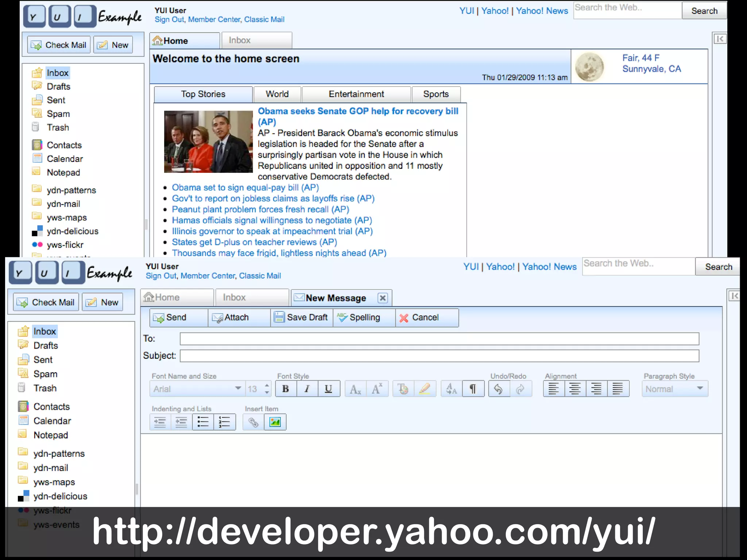The width and height of the screenshot is (747, 560).
Task: Select the Sports news tab
Action: pos(436,94)
